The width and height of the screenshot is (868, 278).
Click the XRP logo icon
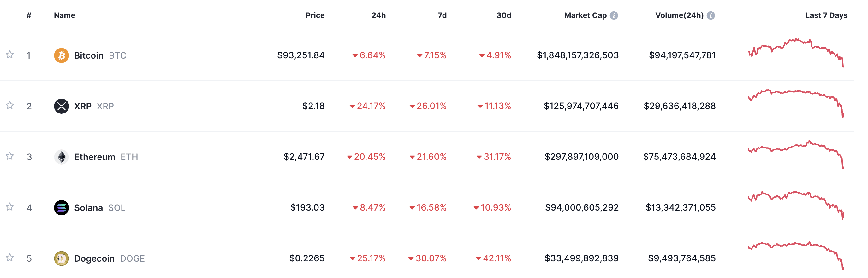pyautogui.click(x=61, y=106)
